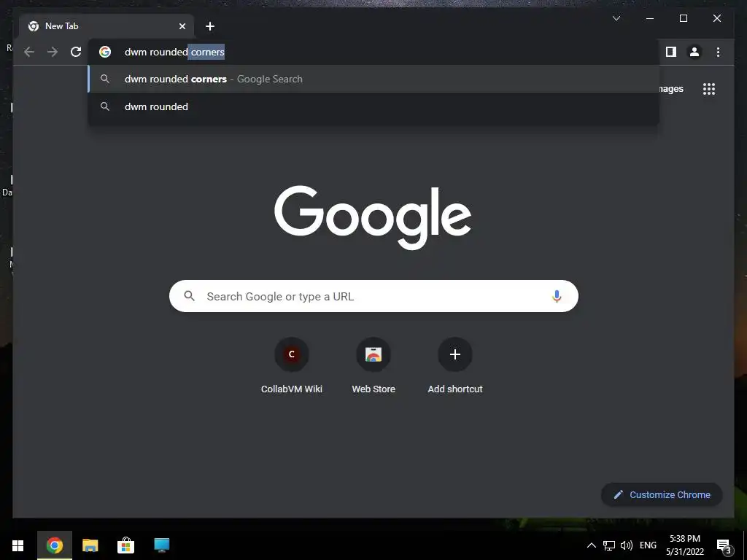Open the CollabVM Wiki shortcut
The image size is (747, 560).
pos(292,366)
